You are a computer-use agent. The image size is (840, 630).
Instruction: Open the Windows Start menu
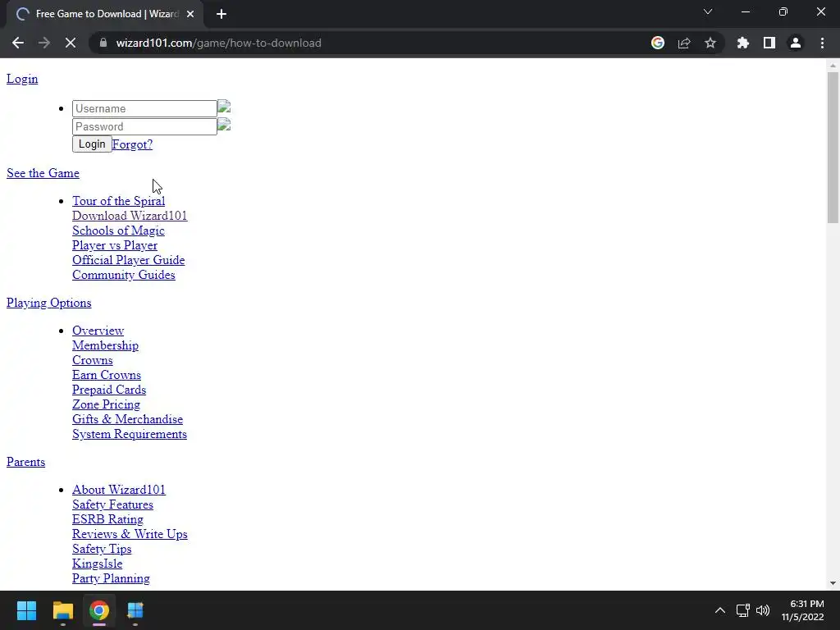[x=26, y=610]
